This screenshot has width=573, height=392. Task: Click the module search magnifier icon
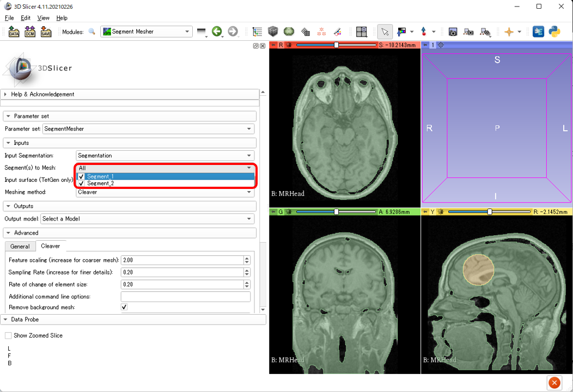pos(92,32)
